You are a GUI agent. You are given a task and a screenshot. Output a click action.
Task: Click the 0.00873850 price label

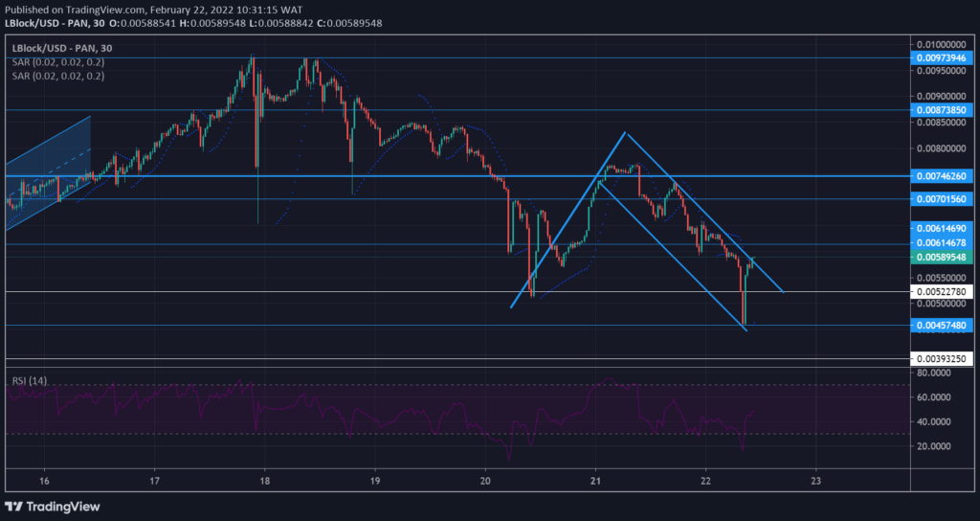[942, 110]
